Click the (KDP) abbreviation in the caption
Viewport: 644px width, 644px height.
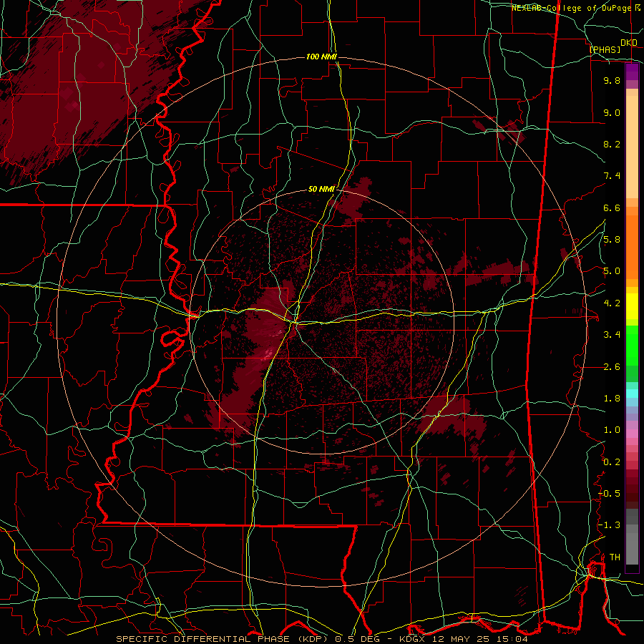click(313, 639)
